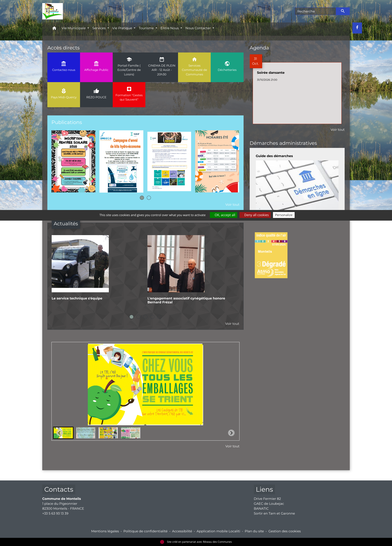Open Politique de confidentialité footer link

coord(145,531)
